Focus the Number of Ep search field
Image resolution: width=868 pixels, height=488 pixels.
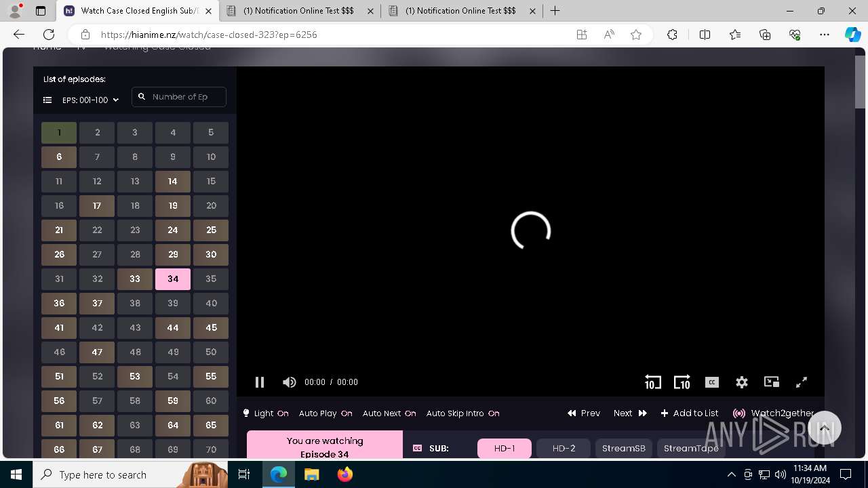pos(179,97)
